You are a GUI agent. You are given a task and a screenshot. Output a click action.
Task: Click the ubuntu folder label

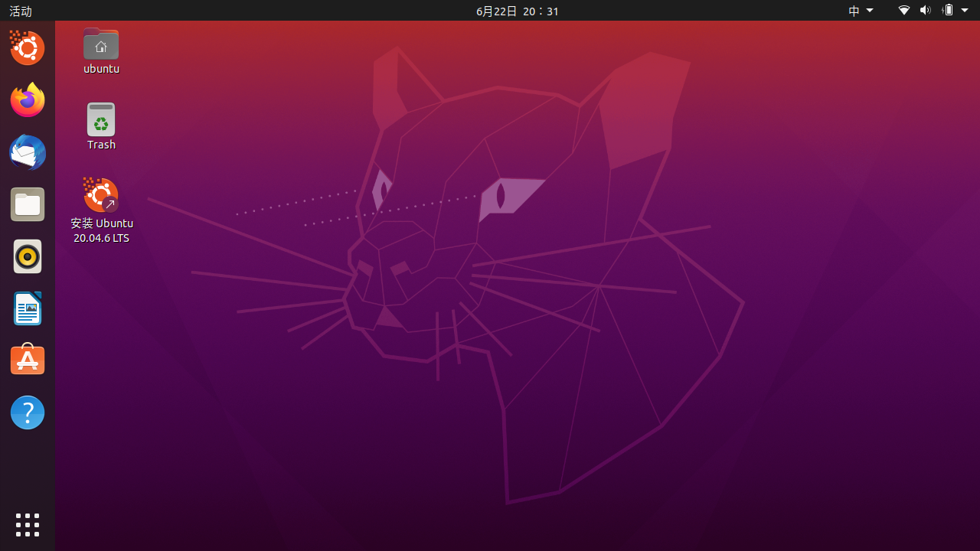[102, 69]
